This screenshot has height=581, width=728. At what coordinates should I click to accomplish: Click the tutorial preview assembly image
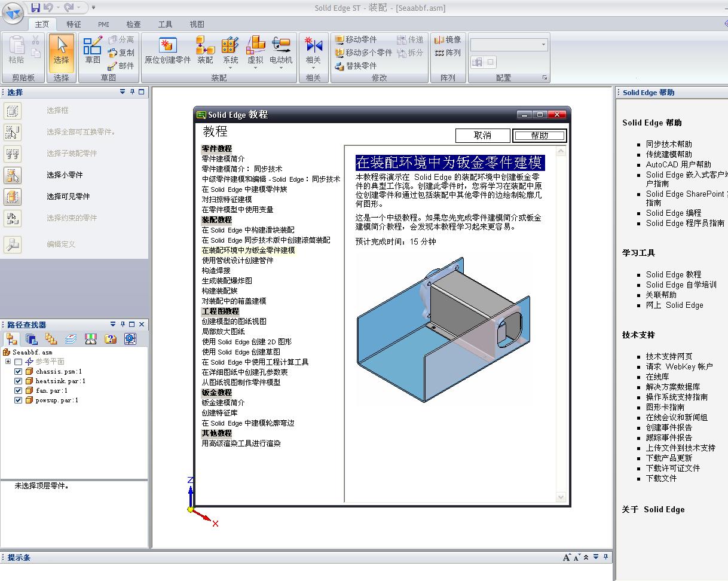point(443,329)
